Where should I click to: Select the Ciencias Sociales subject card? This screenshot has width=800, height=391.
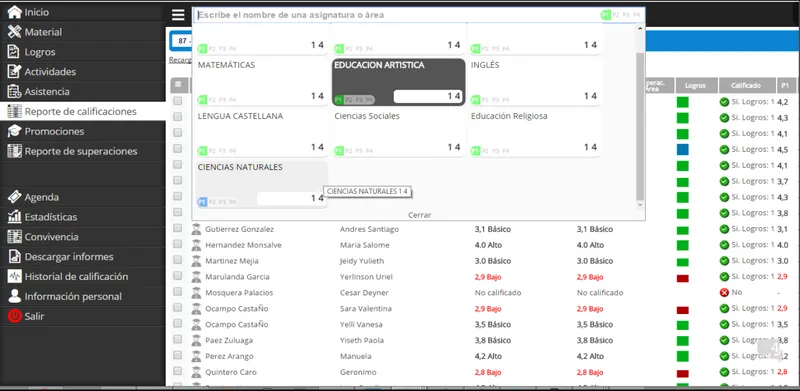[x=398, y=133]
